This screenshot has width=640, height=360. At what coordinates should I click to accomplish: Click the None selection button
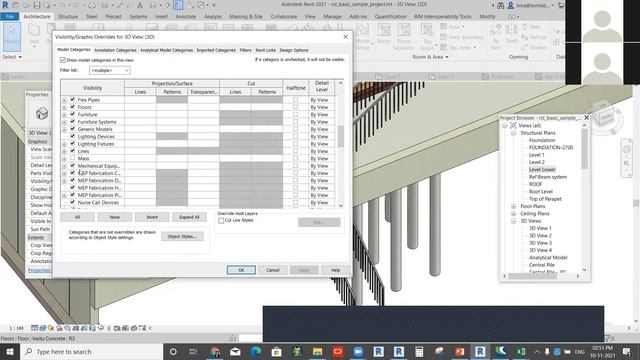pyautogui.click(x=115, y=217)
